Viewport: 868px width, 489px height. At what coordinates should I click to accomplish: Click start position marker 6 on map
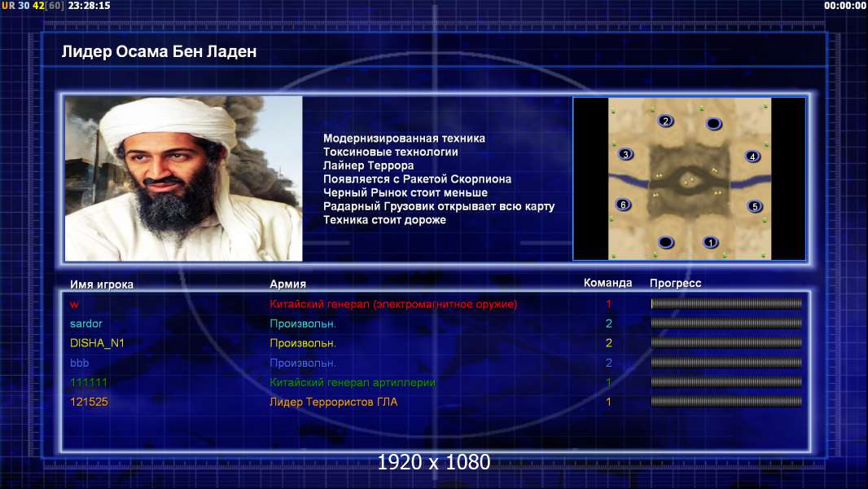click(x=624, y=205)
